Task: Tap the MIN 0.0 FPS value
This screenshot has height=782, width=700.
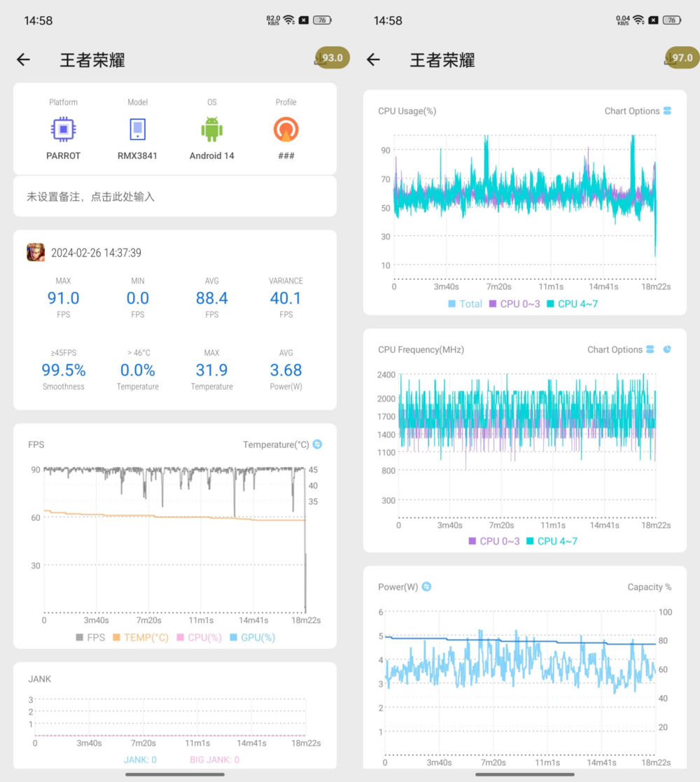Action: (138, 298)
